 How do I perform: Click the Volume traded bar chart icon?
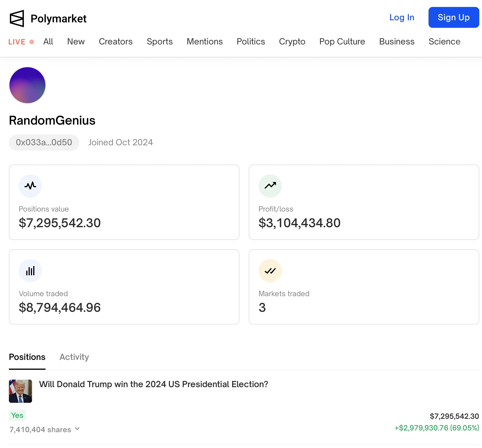coord(30,270)
